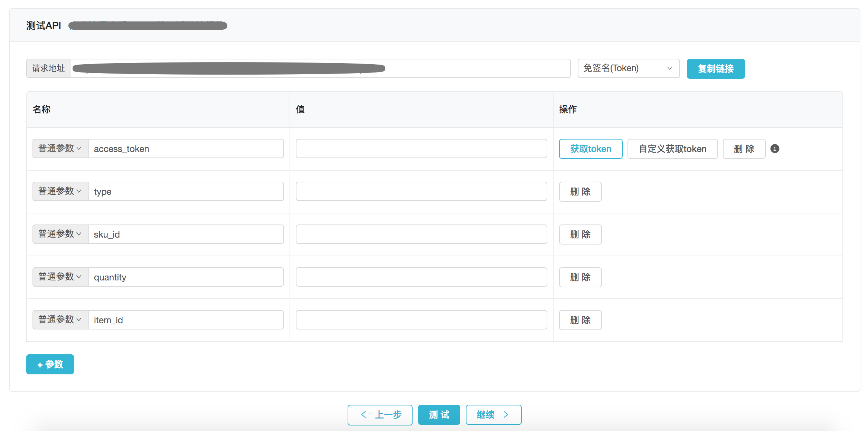The height and width of the screenshot is (431, 868).
Task: Click 自定义获取token button
Action: click(x=672, y=149)
